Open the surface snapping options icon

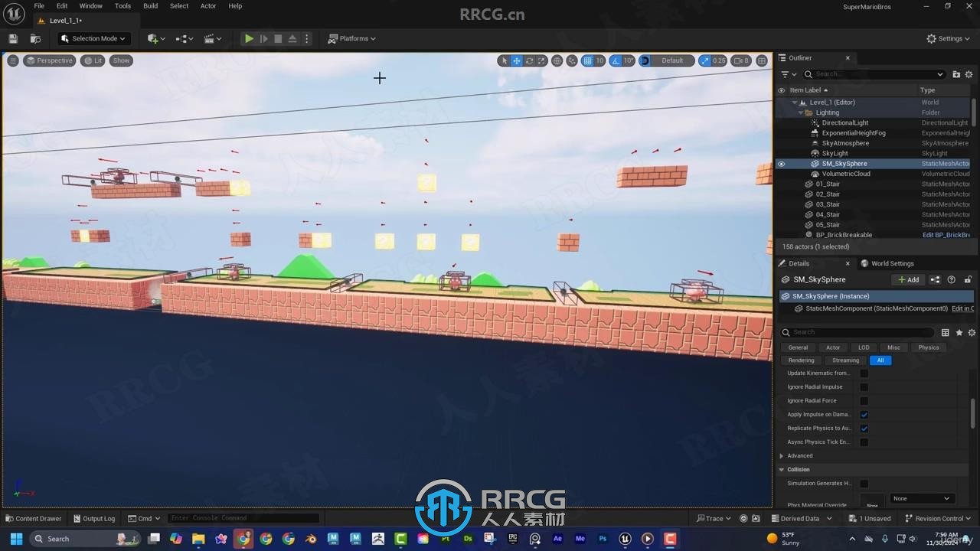tap(572, 60)
